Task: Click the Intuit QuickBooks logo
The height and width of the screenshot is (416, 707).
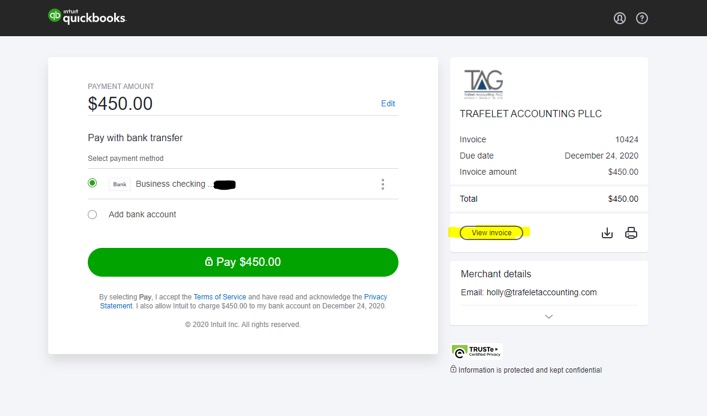Action: coord(87,17)
